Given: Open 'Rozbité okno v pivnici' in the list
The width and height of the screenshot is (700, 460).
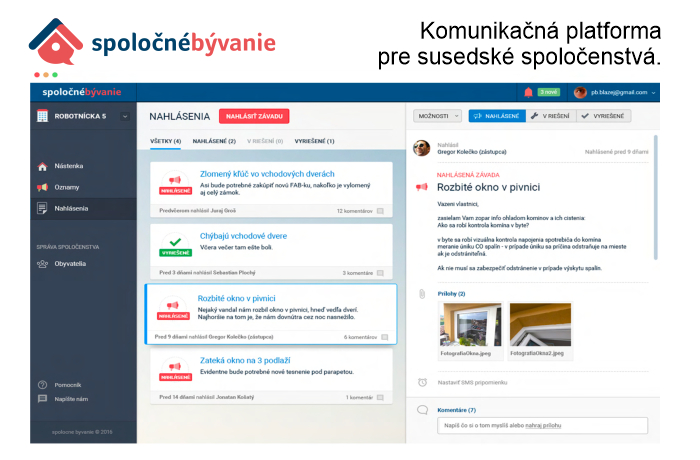Looking at the screenshot, I should (x=237, y=298).
